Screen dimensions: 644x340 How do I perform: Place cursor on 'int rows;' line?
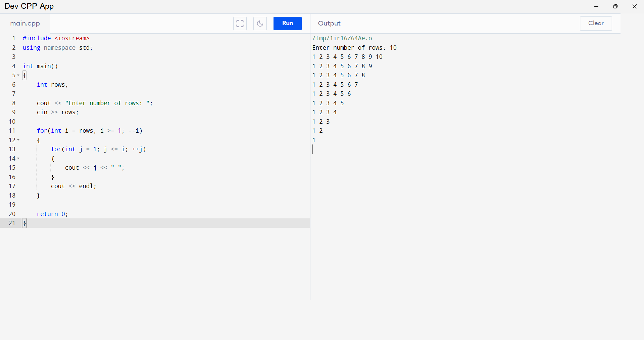52,85
